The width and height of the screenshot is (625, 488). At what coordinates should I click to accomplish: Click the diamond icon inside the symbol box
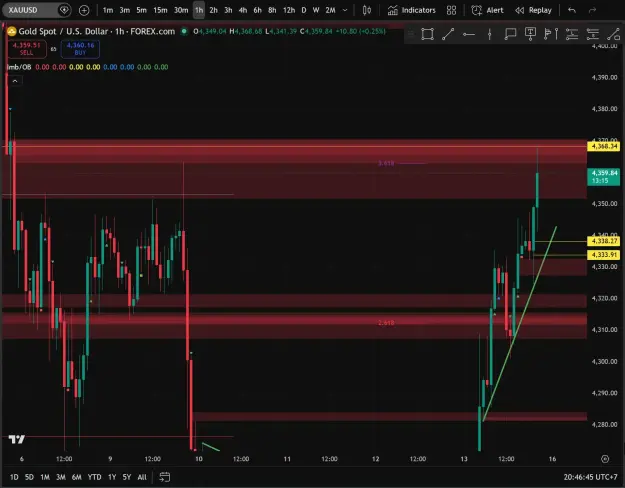(x=64, y=10)
